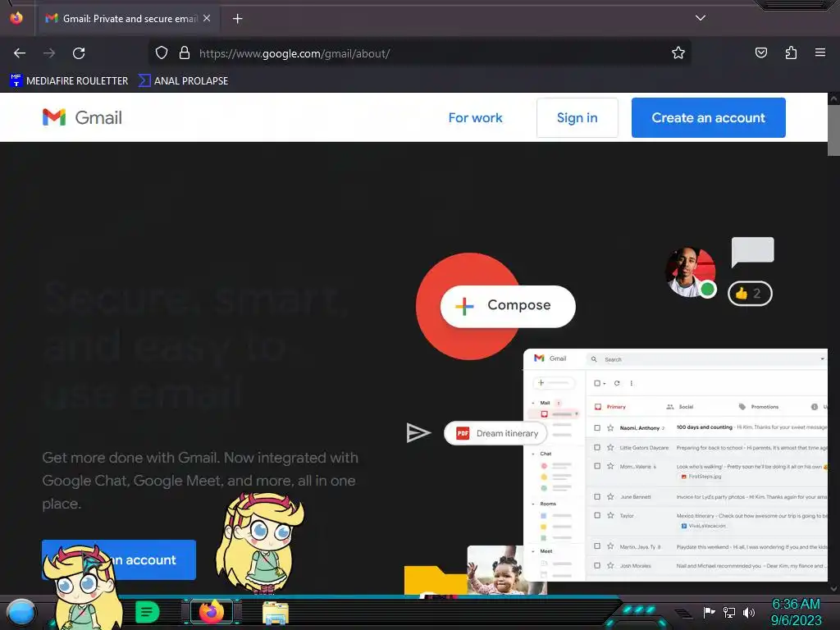This screenshot has height=630, width=840.
Task: Click the man's profile avatar
Action: [x=690, y=272]
